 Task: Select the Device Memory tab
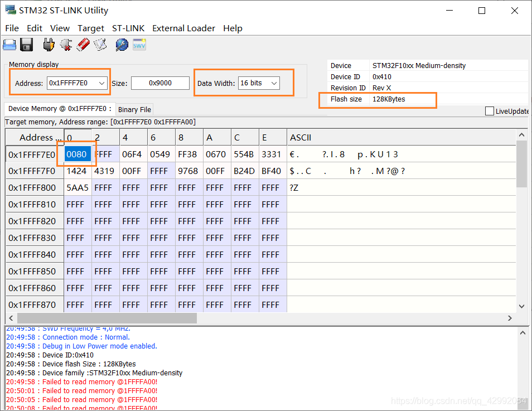point(60,109)
